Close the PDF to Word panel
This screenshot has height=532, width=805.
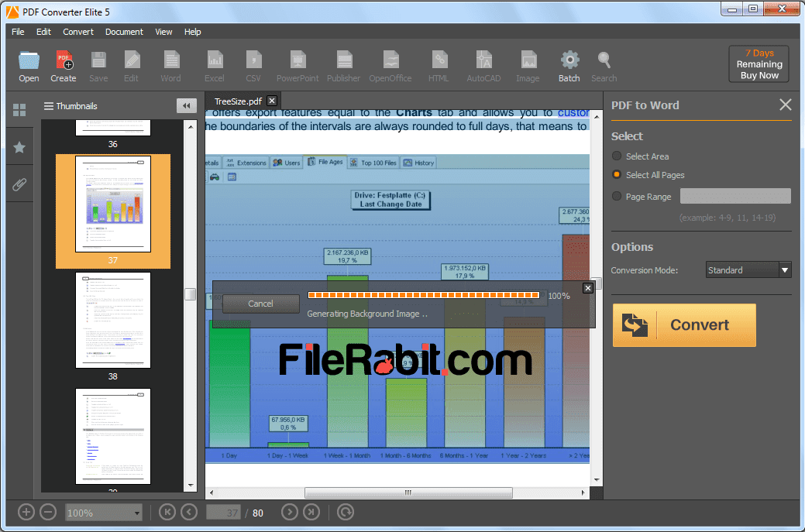coord(785,105)
